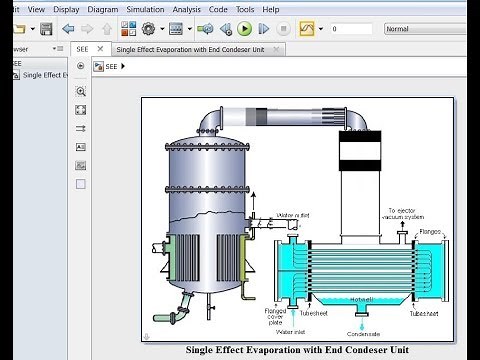The width and height of the screenshot is (480, 360).
Task: Close the SEE tab
Action: 100,49
